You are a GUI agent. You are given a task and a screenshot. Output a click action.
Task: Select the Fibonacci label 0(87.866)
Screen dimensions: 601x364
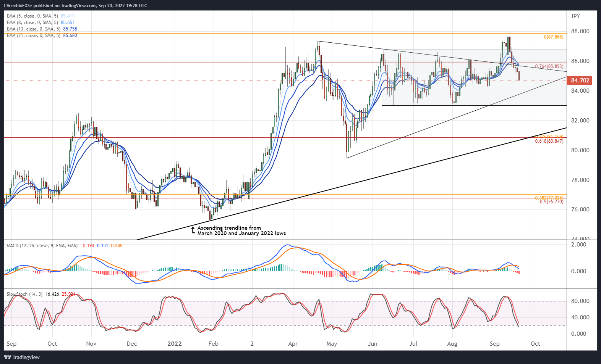554,37
